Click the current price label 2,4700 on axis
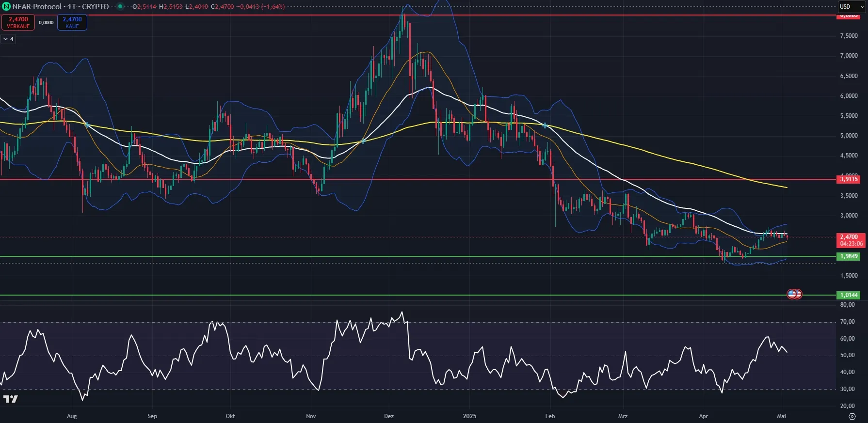The height and width of the screenshot is (423, 868). click(x=851, y=240)
